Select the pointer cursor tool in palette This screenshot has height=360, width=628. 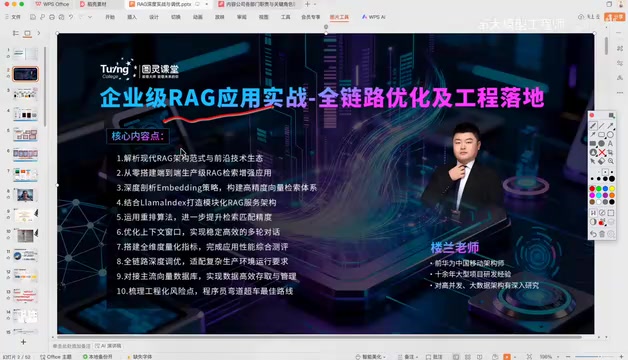click(593, 161)
